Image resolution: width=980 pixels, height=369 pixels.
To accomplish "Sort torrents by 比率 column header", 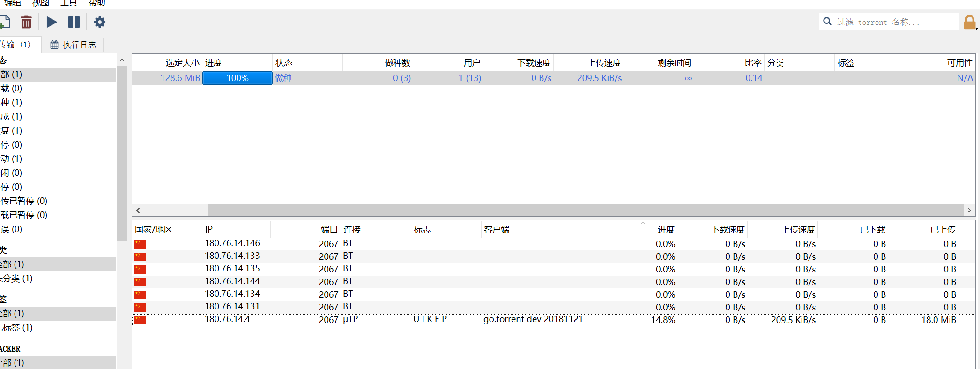I will tap(753, 63).
